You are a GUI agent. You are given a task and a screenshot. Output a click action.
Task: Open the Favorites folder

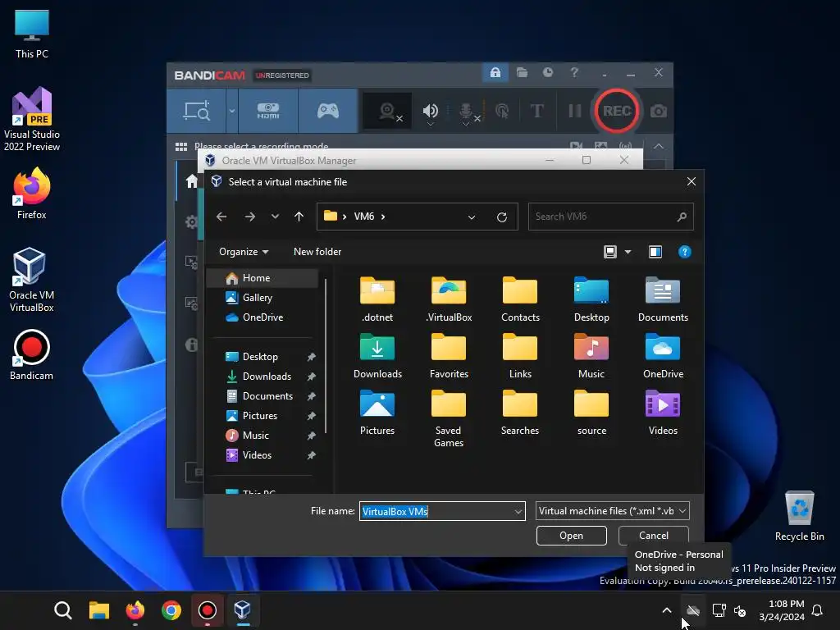click(449, 356)
